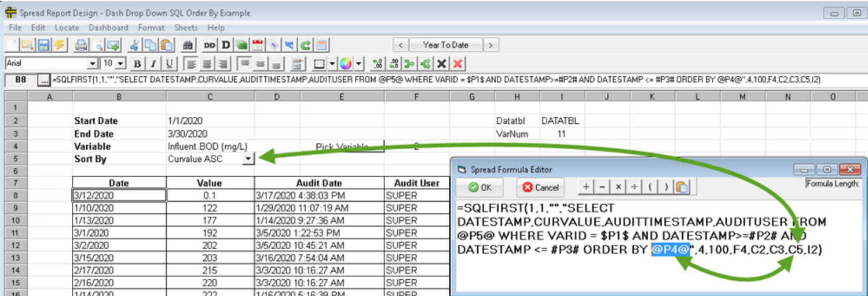
Task: Click the Save icon in the toolbar
Action: pyautogui.click(x=43, y=45)
